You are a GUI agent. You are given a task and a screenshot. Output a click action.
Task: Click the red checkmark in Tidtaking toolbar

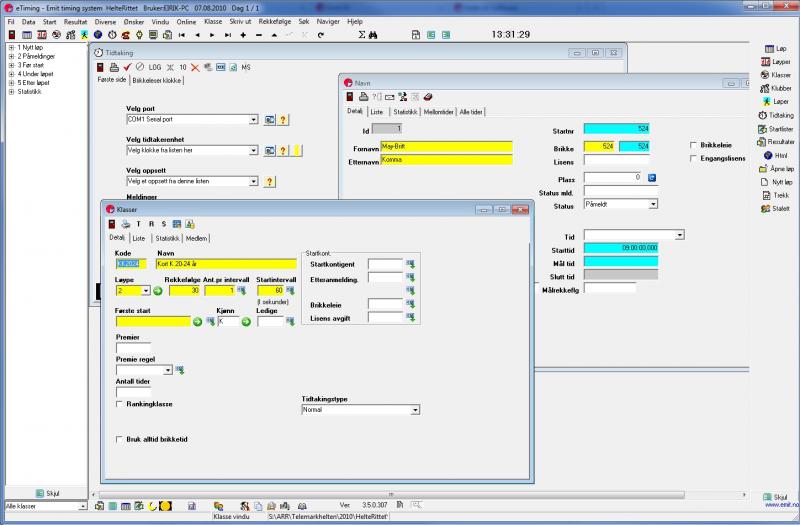point(128,66)
